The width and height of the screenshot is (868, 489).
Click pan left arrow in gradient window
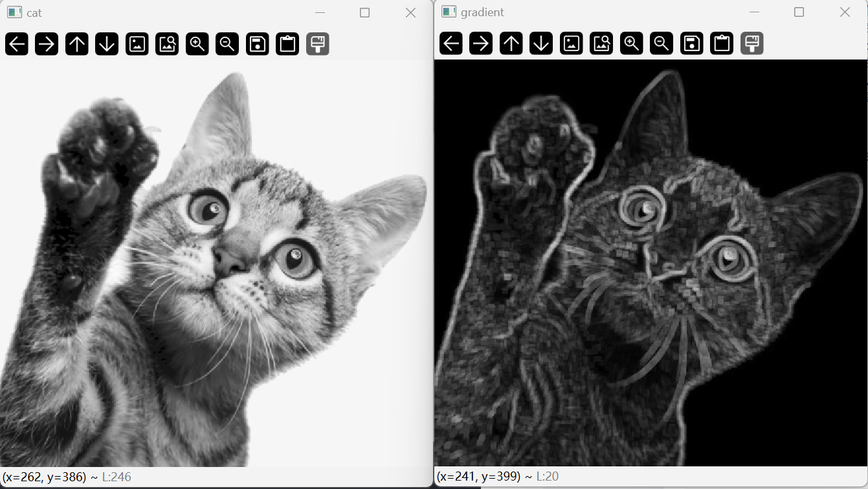(451, 43)
